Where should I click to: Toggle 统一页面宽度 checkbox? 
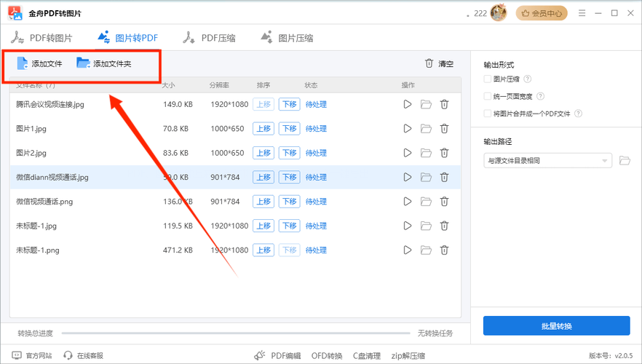(x=488, y=96)
